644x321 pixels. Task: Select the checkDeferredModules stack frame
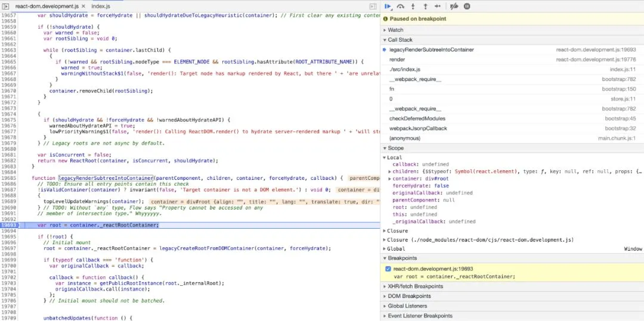[x=512, y=119]
